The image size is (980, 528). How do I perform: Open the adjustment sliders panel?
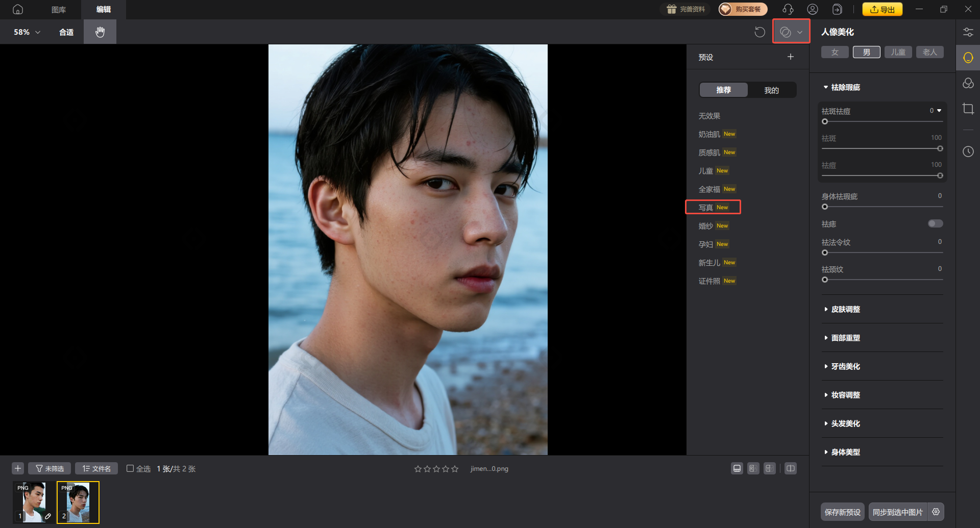tap(968, 32)
